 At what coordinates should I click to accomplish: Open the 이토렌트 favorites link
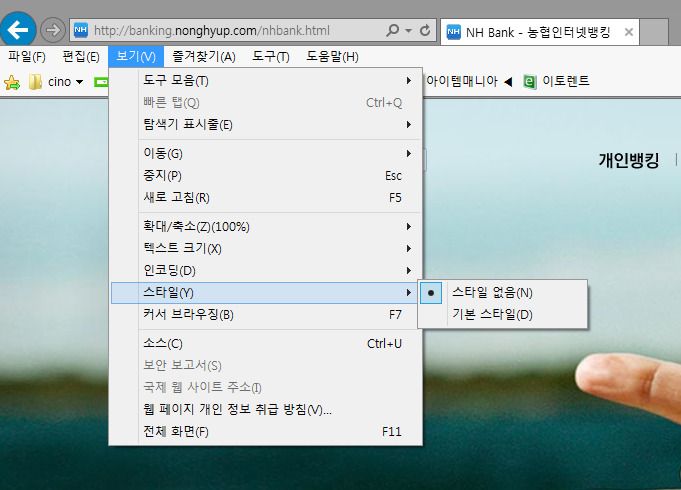[566, 81]
